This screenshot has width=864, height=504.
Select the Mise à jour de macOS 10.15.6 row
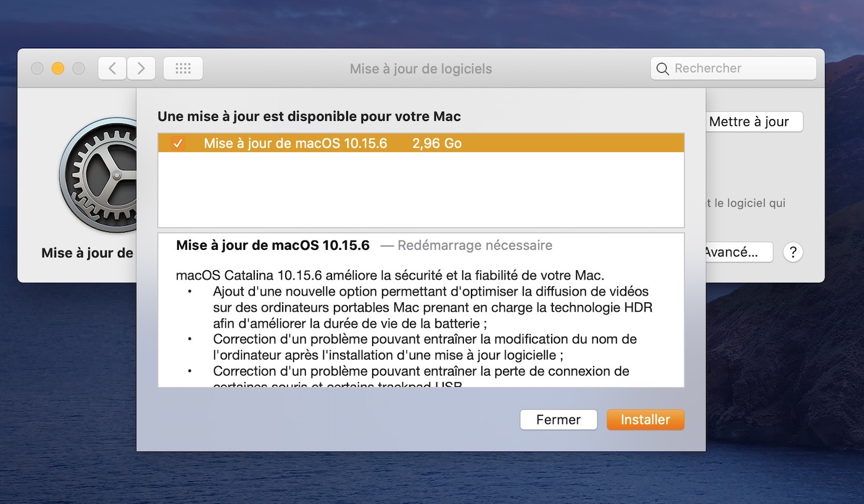click(421, 143)
